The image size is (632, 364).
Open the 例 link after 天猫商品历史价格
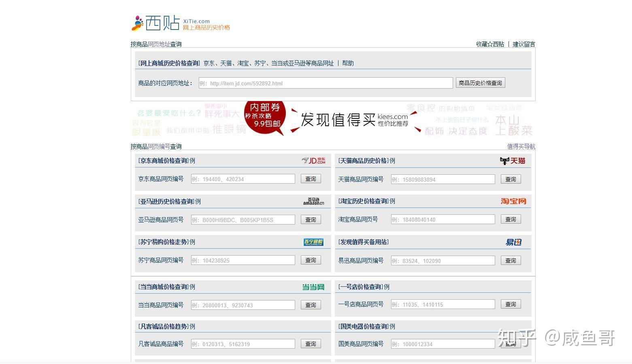coord(392,161)
